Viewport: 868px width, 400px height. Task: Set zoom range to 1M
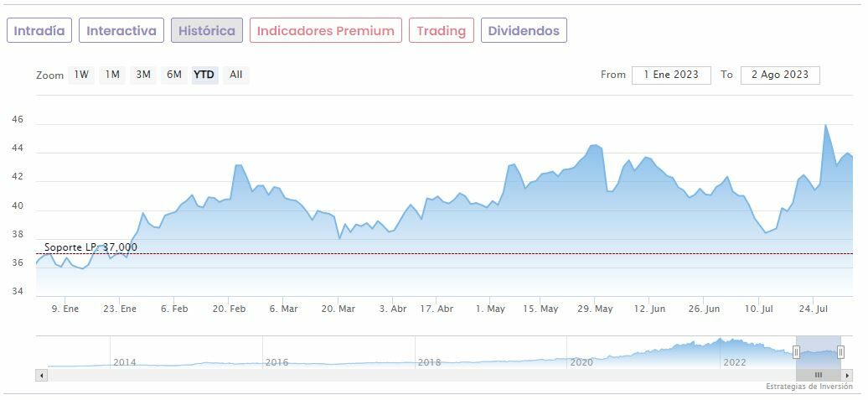(112, 75)
